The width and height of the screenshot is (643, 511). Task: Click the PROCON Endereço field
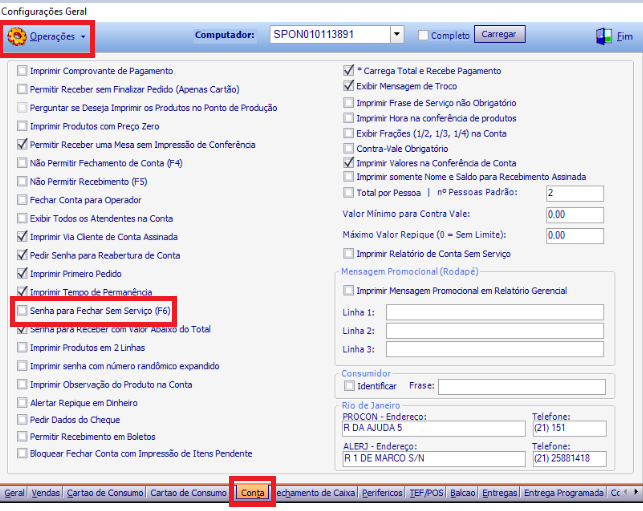pos(433,429)
